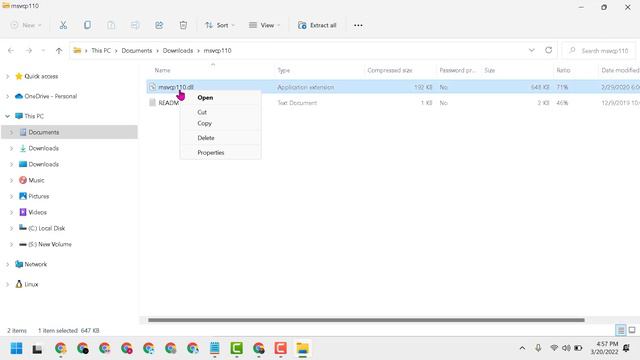Choose Copy from the context menu
The height and width of the screenshot is (360, 640).
point(220,123)
